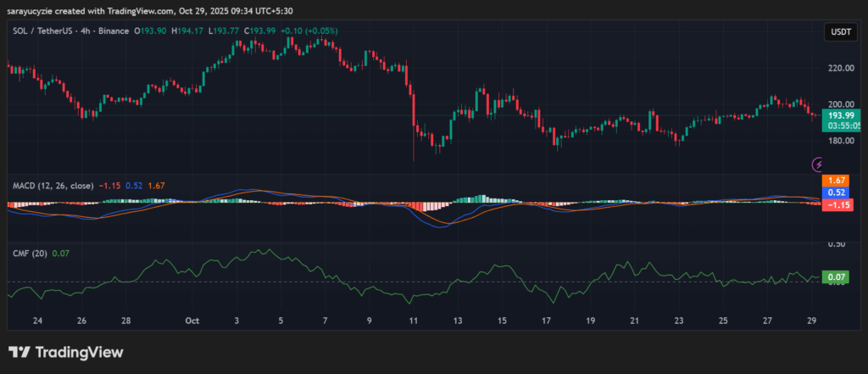Click the green 0.07 CMF value tag
Image resolution: width=868 pixels, height=374 pixels.
[836, 276]
